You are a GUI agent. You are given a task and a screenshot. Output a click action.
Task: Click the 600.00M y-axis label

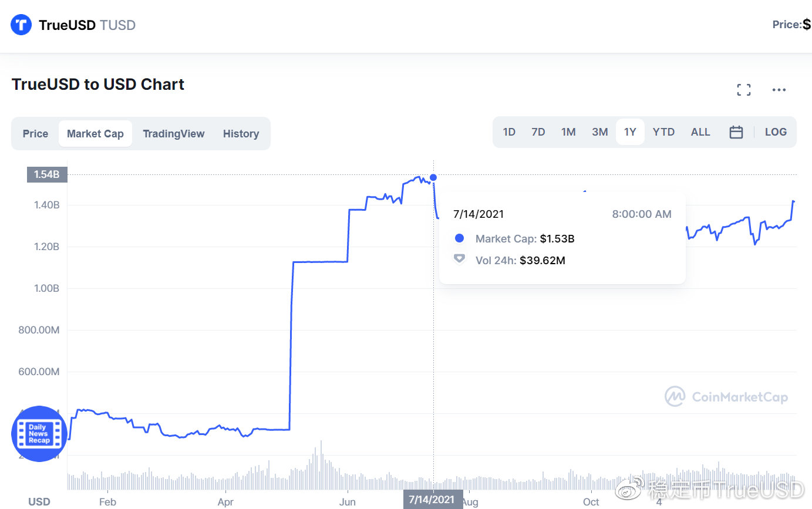[x=40, y=372]
